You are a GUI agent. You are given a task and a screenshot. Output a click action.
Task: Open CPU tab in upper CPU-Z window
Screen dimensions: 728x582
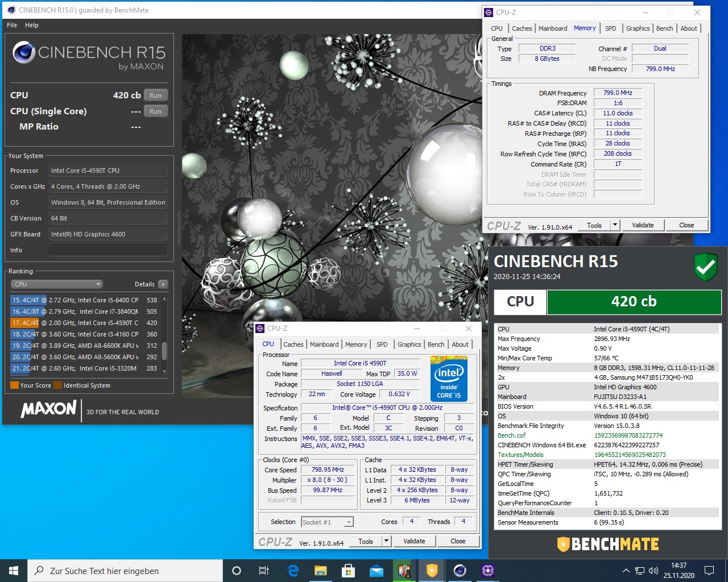click(x=497, y=28)
